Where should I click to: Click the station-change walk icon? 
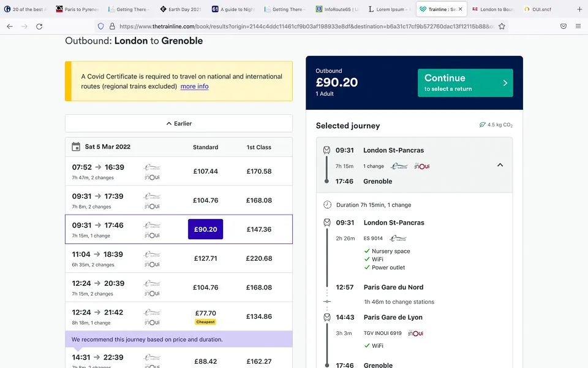point(327,302)
